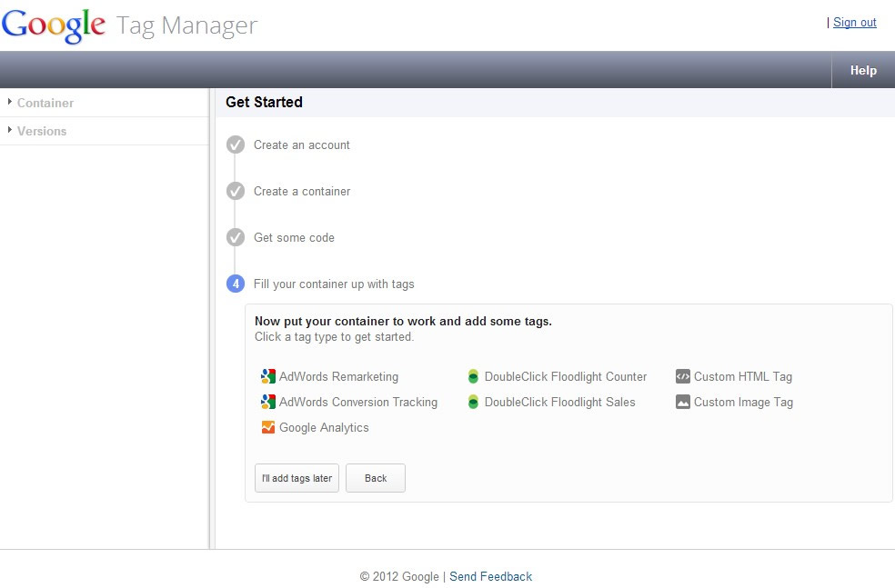Click the AdWords Remarketing tag icon
895x588 pixels.
pyautogui.click(x=267, y=376)
